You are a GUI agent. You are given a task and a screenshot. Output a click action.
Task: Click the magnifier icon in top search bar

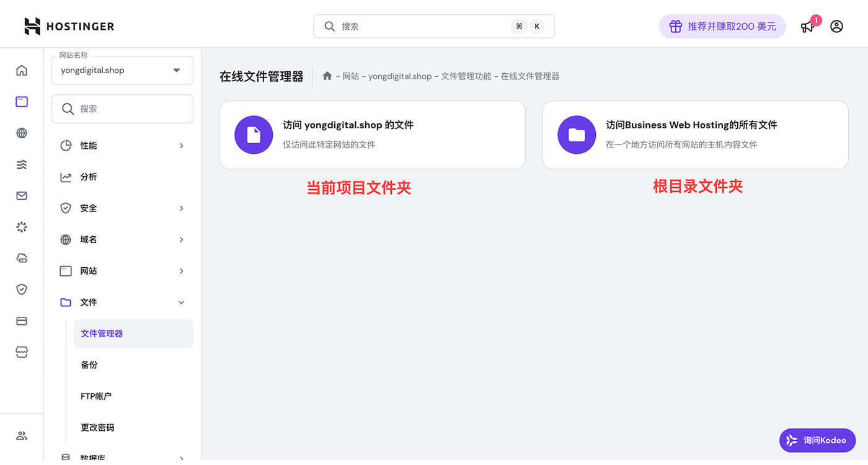point(330,27)
